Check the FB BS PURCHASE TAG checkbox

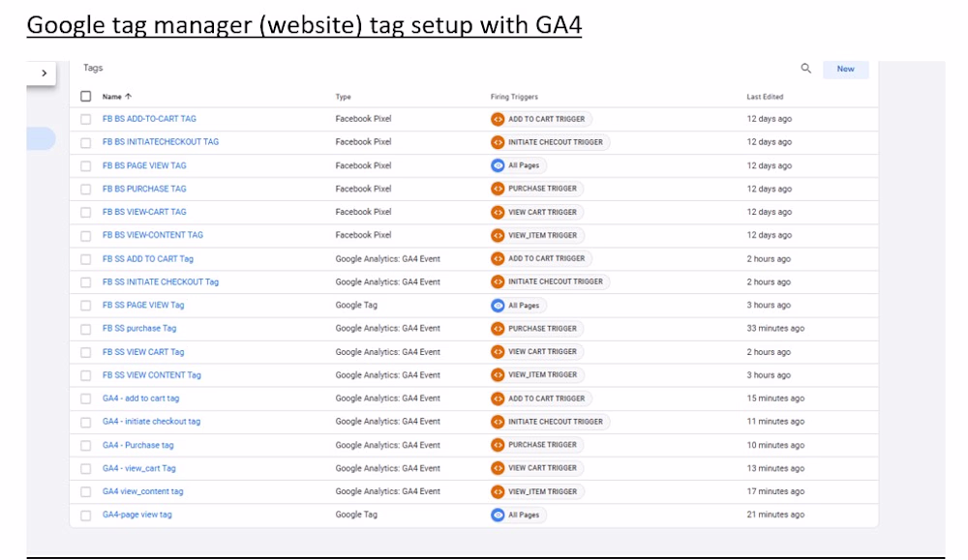coord(86,190)
